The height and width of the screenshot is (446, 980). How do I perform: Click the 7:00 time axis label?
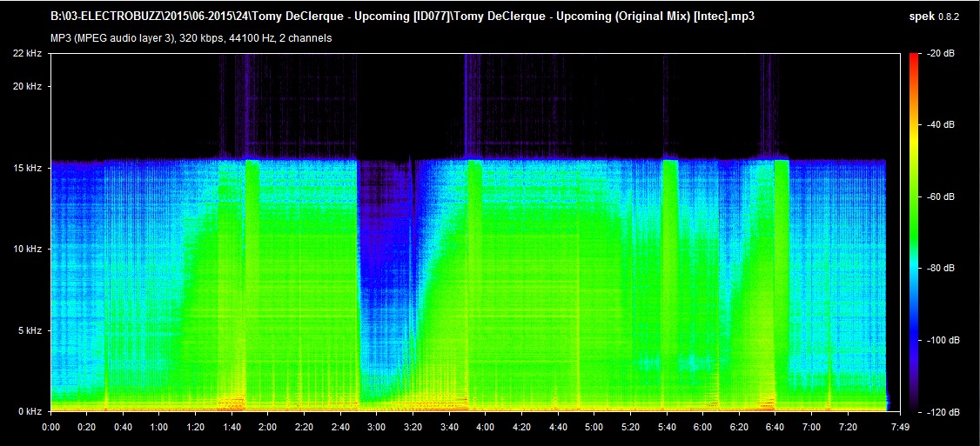click(x=812, y=427)
